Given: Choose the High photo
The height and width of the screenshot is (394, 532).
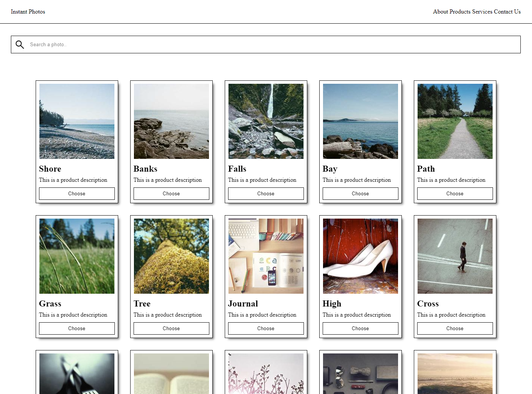Looking at the screenshot, I should click(360, 328).
